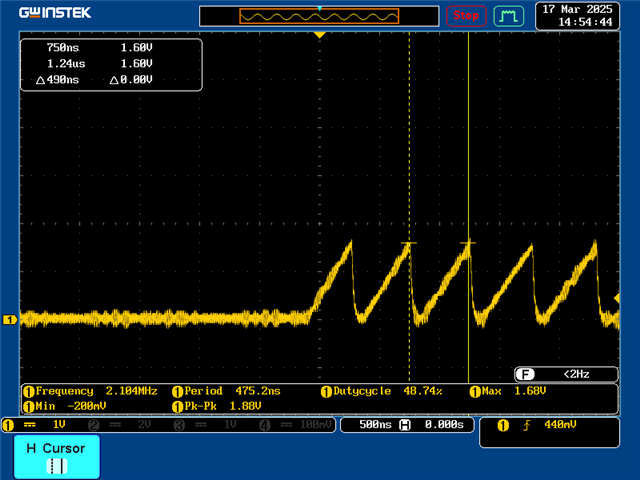Image resolution: width=640 pixels, height=480 pixels.
Task: Click channel 1 indicator showing 1V
Action: click(34, 425)
